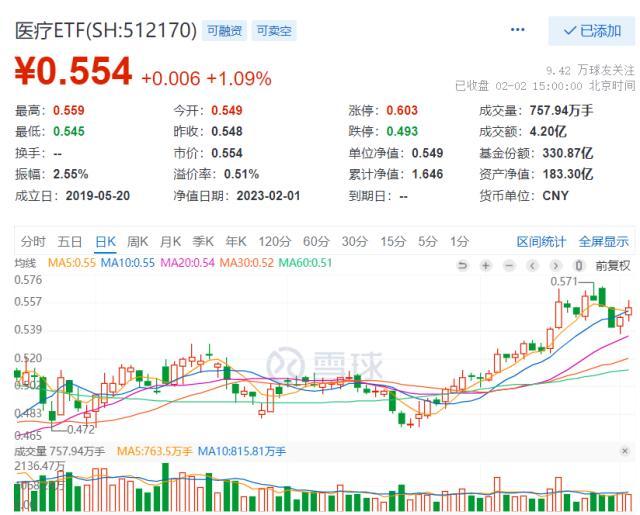The height and width of the screenshot is (515, 640).
Task: Click the 可卖空 tag
Action: 274,31
